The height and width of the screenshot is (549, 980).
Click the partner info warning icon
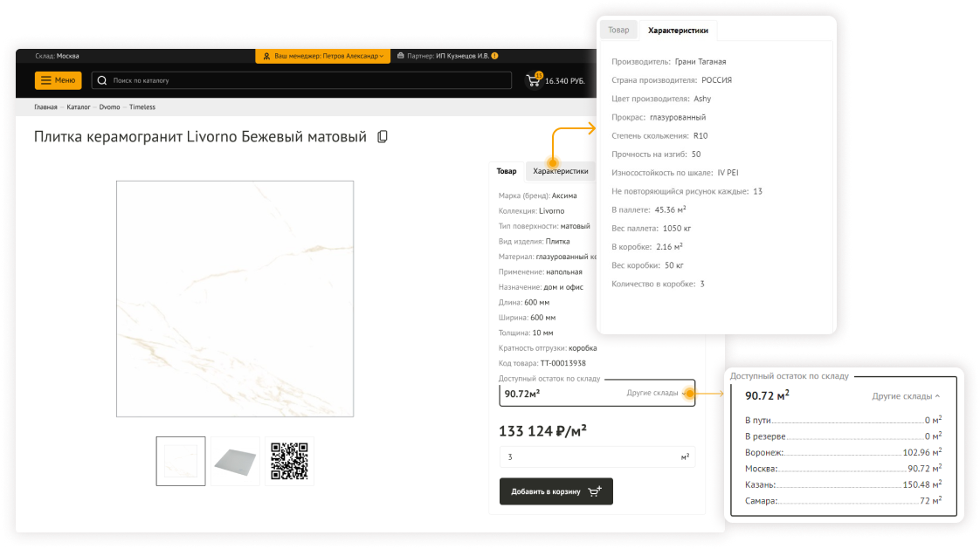495,56
